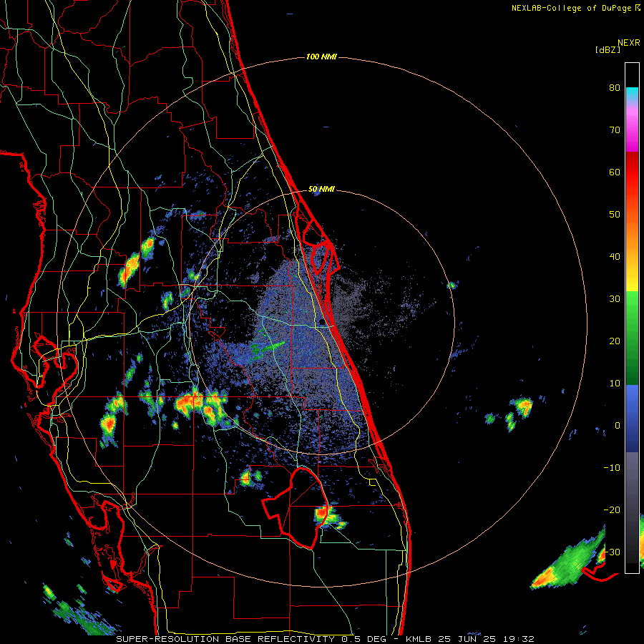This screenshot has width=644, height=644.
Task: Click the 100 NMI range ring label
Action: (321, 57)
